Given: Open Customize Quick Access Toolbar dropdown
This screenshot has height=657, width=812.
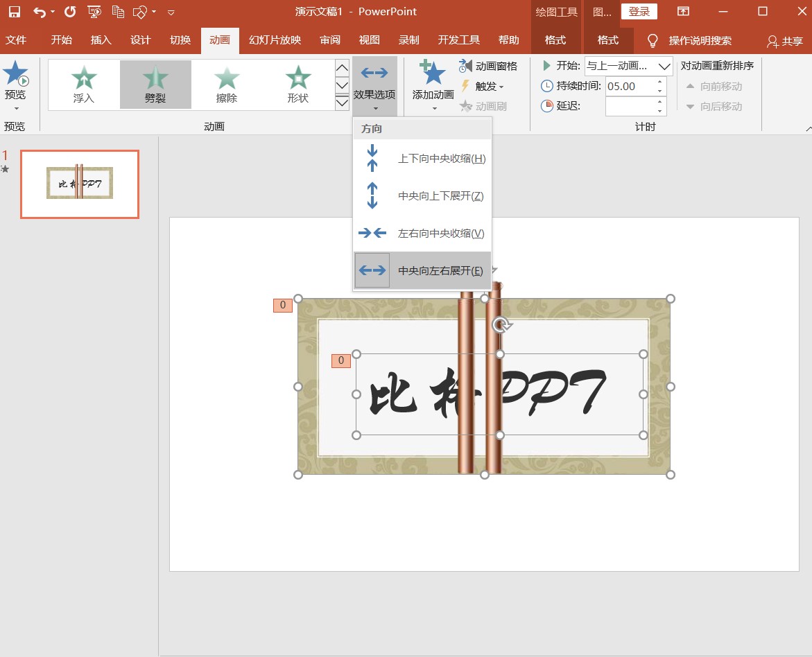Looking at the screenshot, I should click(171, 12).
